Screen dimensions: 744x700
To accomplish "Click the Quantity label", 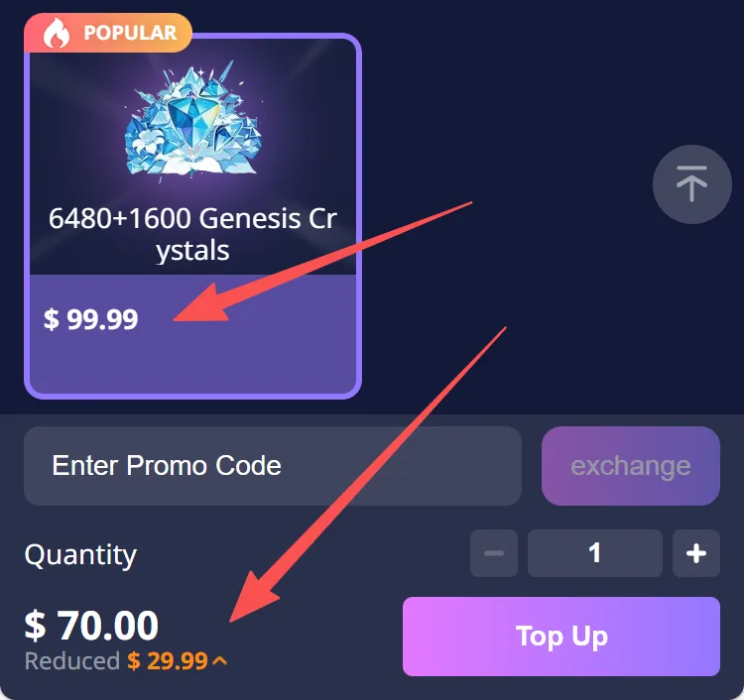I will [80, 554].
